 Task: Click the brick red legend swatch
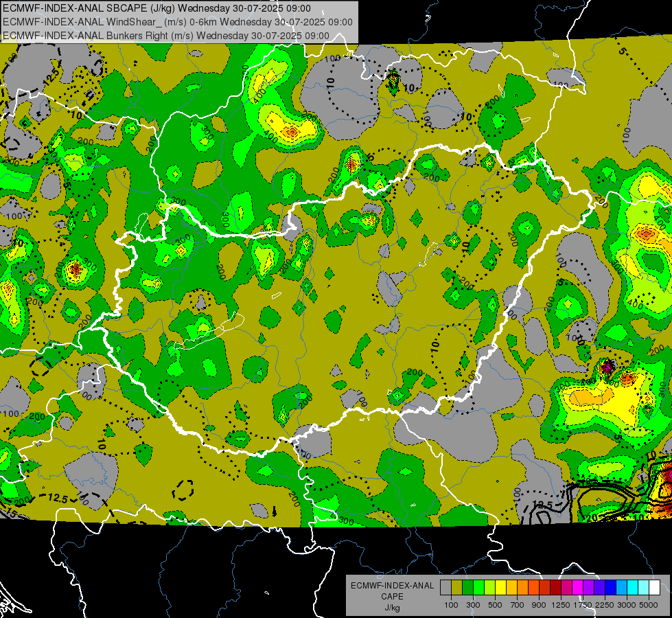[x=545, y=588]
